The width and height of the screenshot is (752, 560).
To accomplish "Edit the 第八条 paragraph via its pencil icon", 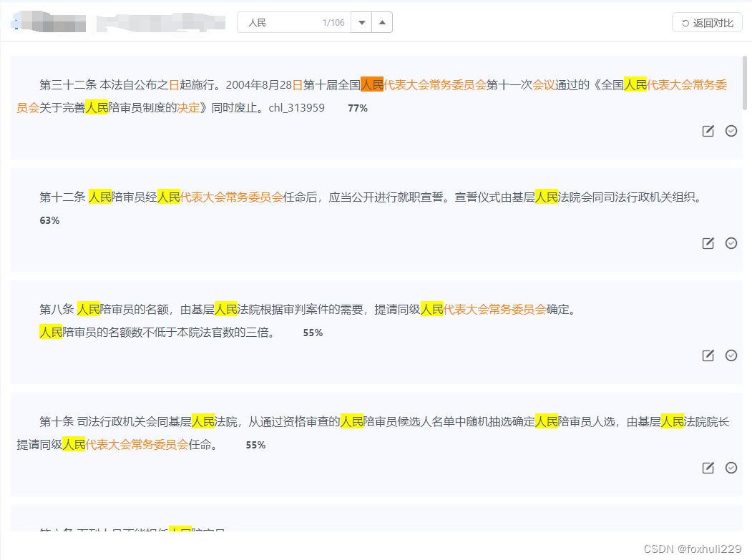I will click(708, 355).
